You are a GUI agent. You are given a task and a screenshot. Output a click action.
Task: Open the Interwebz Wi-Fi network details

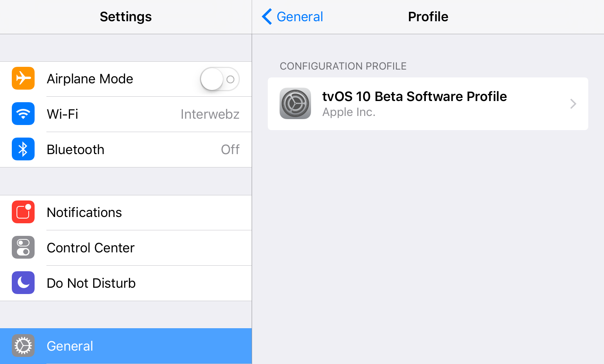pos(210,114)
